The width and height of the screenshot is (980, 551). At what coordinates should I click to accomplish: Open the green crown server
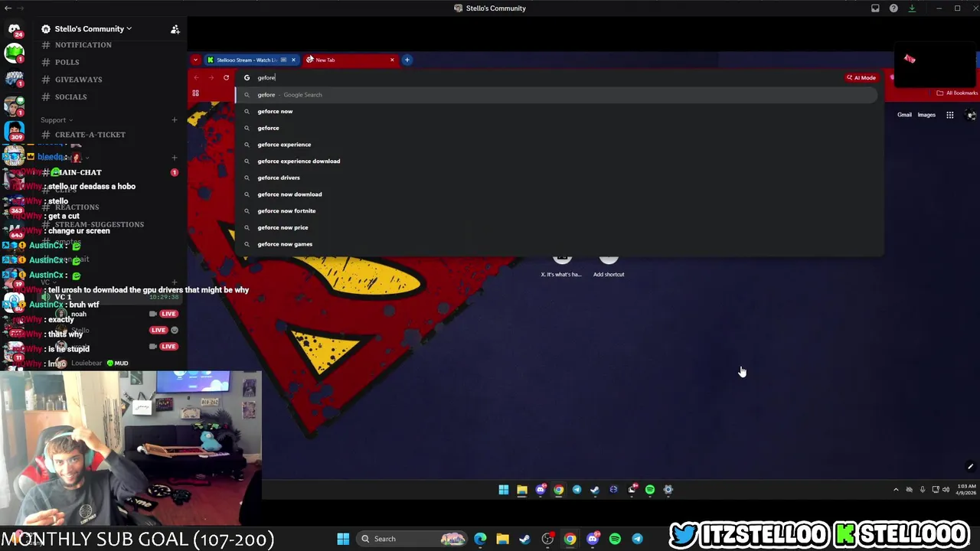[x=14, y=54]
